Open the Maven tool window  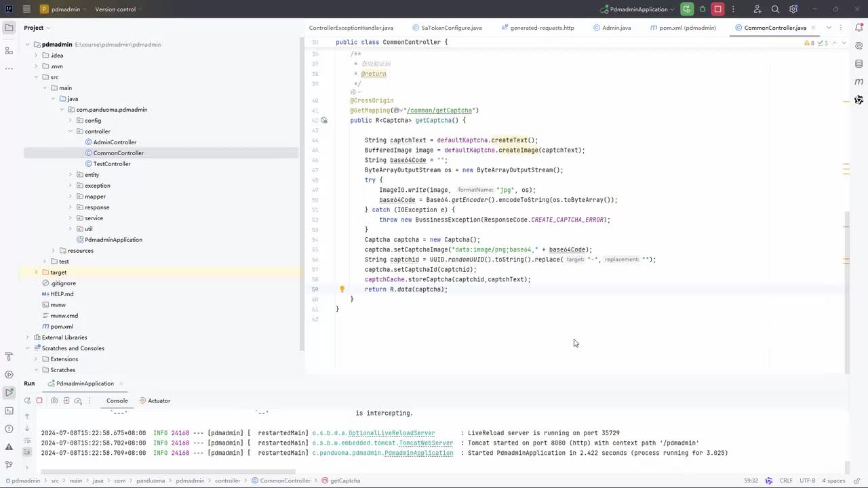859,82
